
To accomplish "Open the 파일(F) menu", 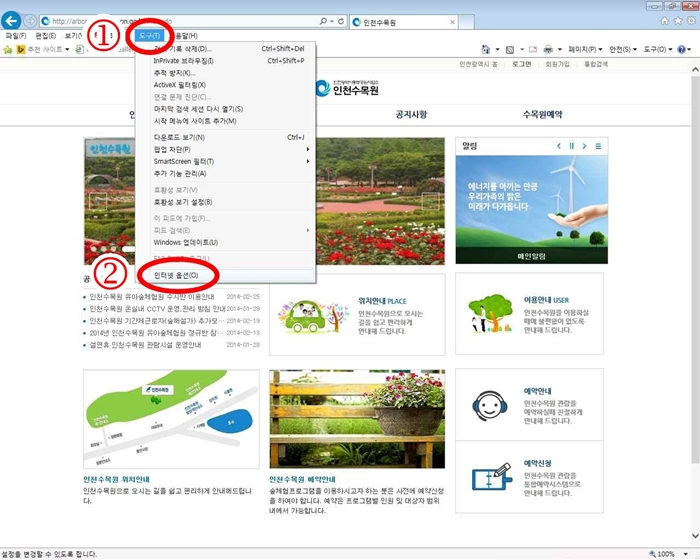I will pos(16,36).
